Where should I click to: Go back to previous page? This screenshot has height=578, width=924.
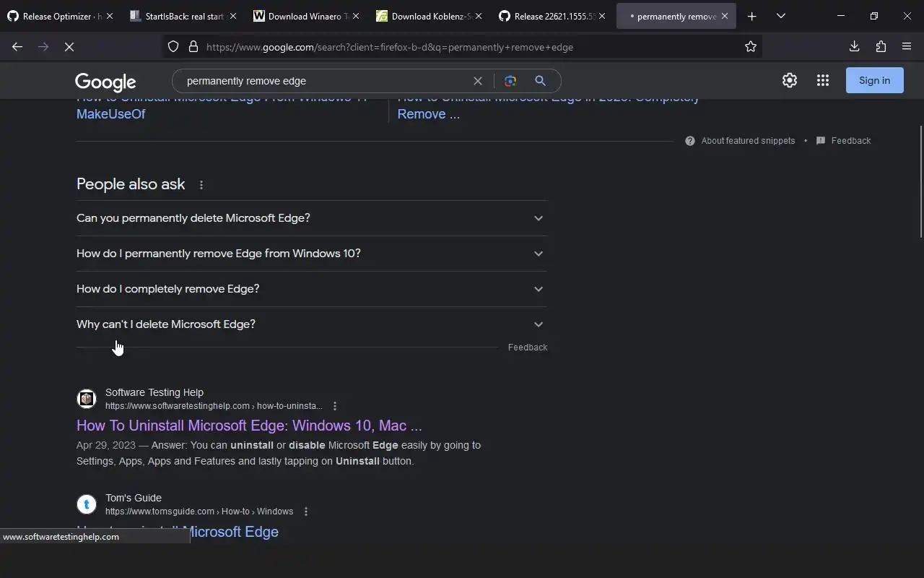[x=17, y=47]
